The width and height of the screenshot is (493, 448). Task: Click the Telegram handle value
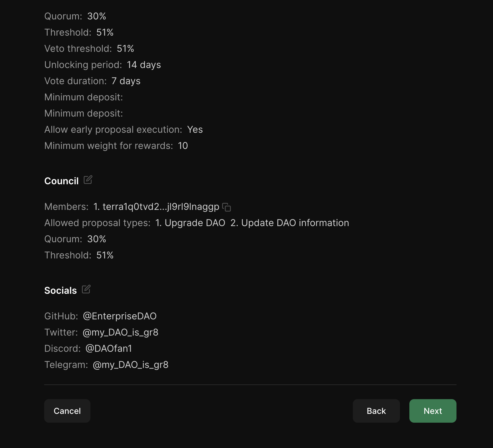point(130,365)
